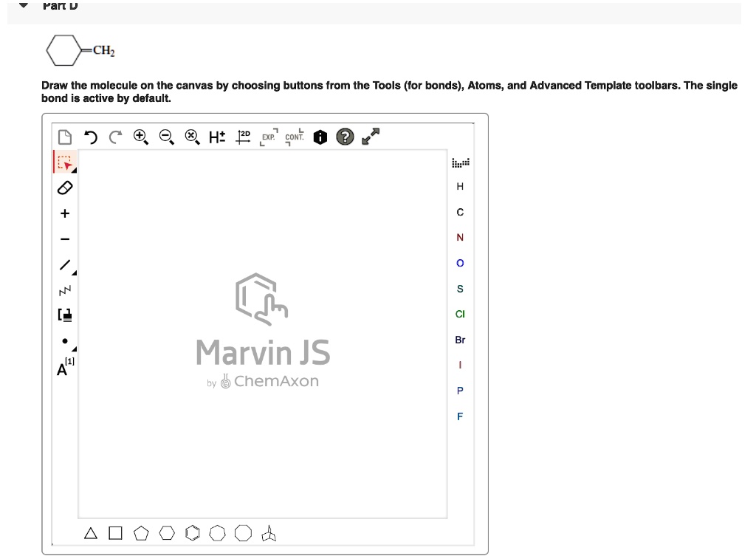Activate the Zoom In tool
This screenshot has height=559, width=756.
[140, 136]
